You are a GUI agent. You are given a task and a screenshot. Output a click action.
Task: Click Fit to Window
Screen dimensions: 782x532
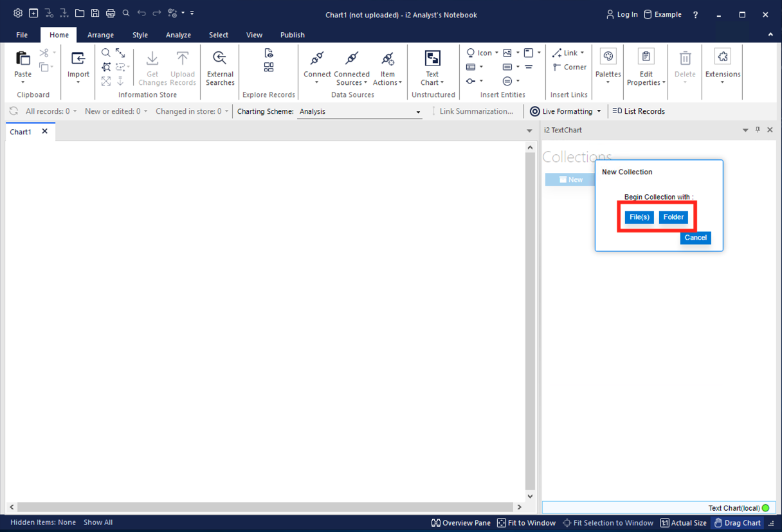[526, 523]
